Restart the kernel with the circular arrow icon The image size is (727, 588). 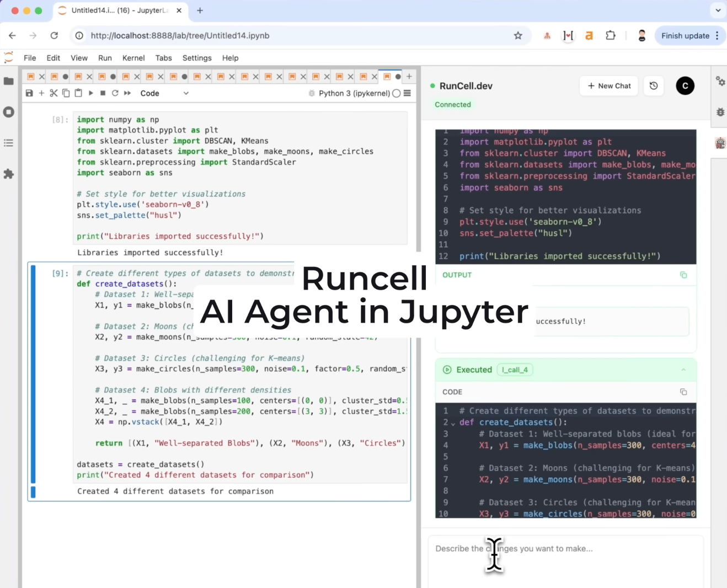[x=115, y=93]
